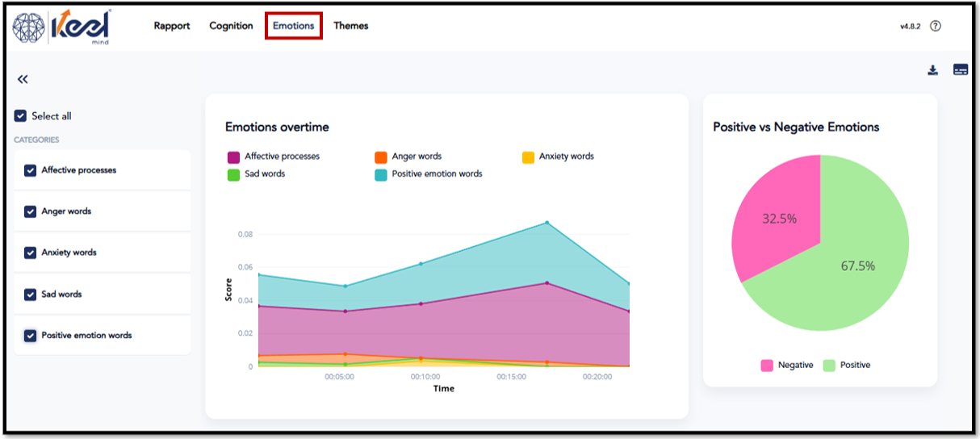The image size is (980, 439).
Task: Click the Keel Mind logo
Action: pyautogui.click(x=61, y=27)
